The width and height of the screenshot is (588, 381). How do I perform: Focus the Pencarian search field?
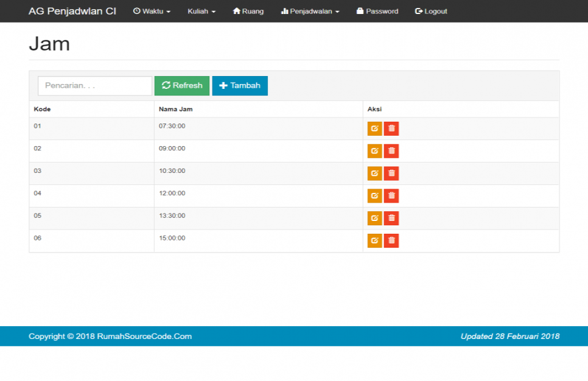(95, 86)
